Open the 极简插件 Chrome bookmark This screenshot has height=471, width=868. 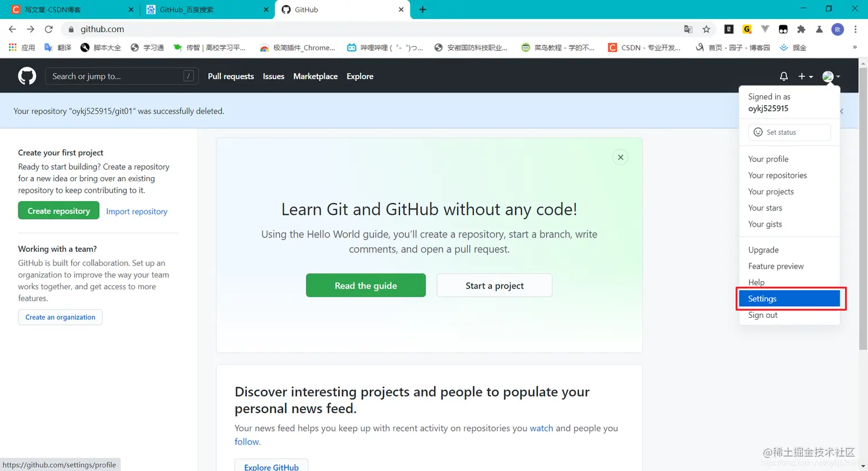pyautogui.click(x=297, y=48)
